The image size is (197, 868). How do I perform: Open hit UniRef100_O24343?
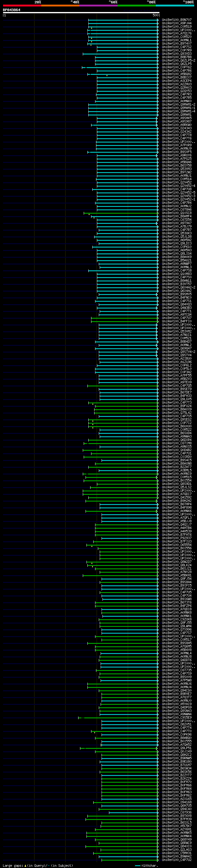click(176, 128)
